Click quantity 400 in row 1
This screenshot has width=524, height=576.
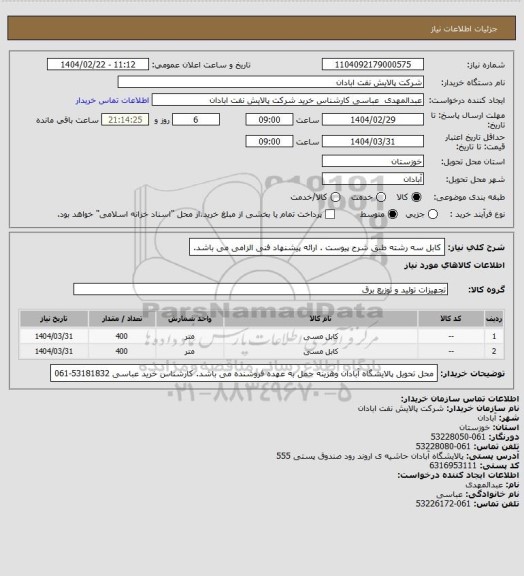tap(122, 336)
